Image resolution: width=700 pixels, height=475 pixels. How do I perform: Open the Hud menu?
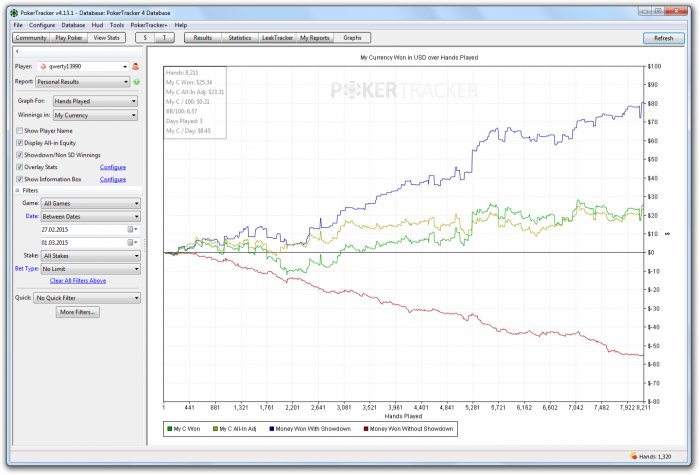click(x=98, y=24)
